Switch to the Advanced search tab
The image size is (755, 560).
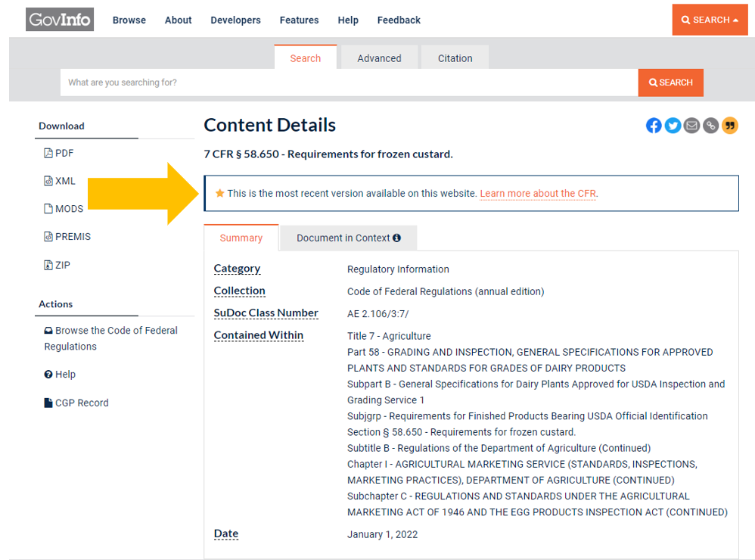click(379, 58)
